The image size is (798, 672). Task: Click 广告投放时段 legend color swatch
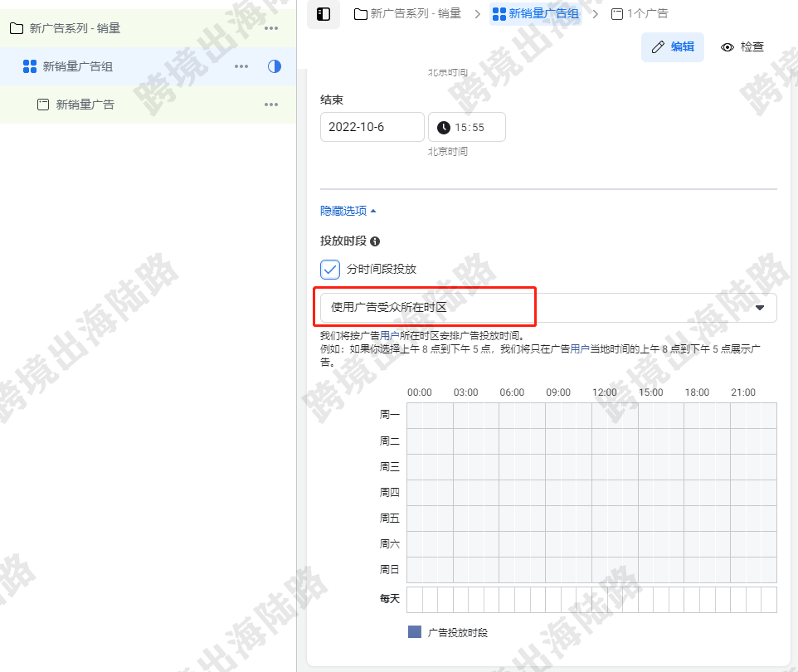[x=415, y=632]
